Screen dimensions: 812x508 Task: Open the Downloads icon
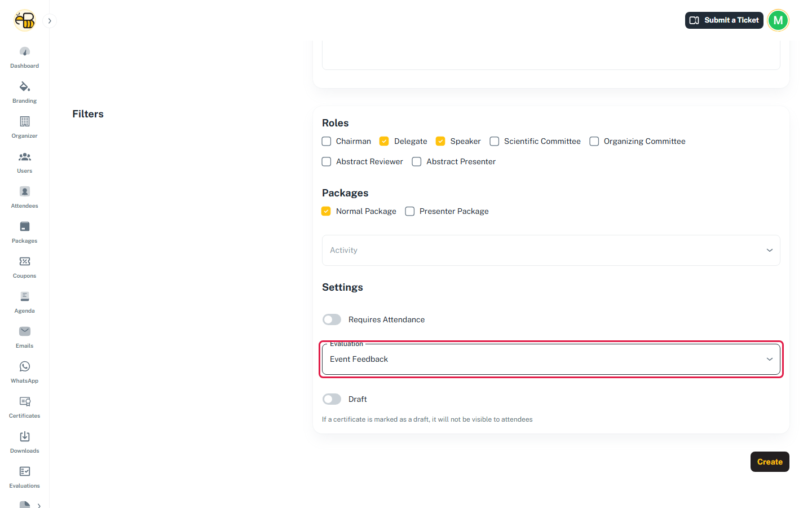(24, 436)
